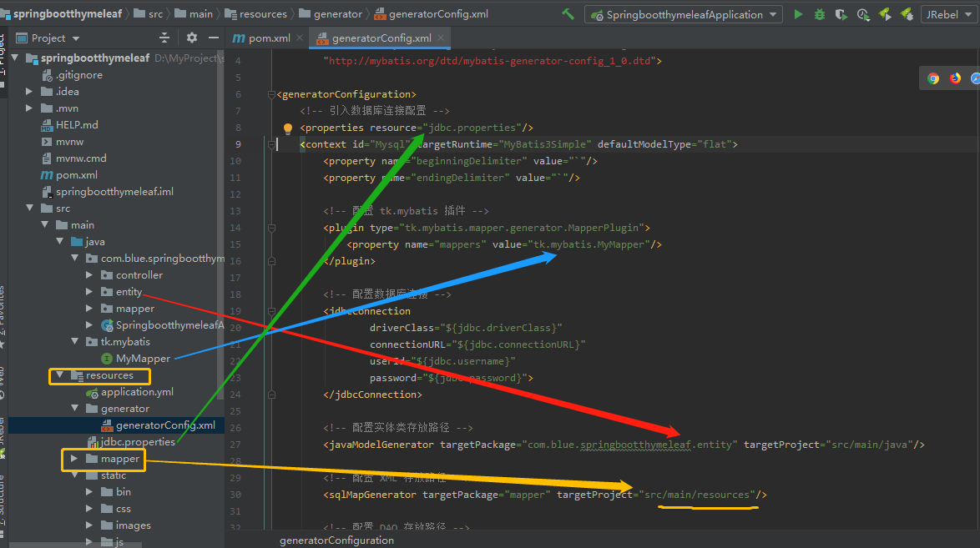Viewport: 980px width, 548px height.
Task: Click the Build Project hammer icon
Action: [x=568, y=13]
